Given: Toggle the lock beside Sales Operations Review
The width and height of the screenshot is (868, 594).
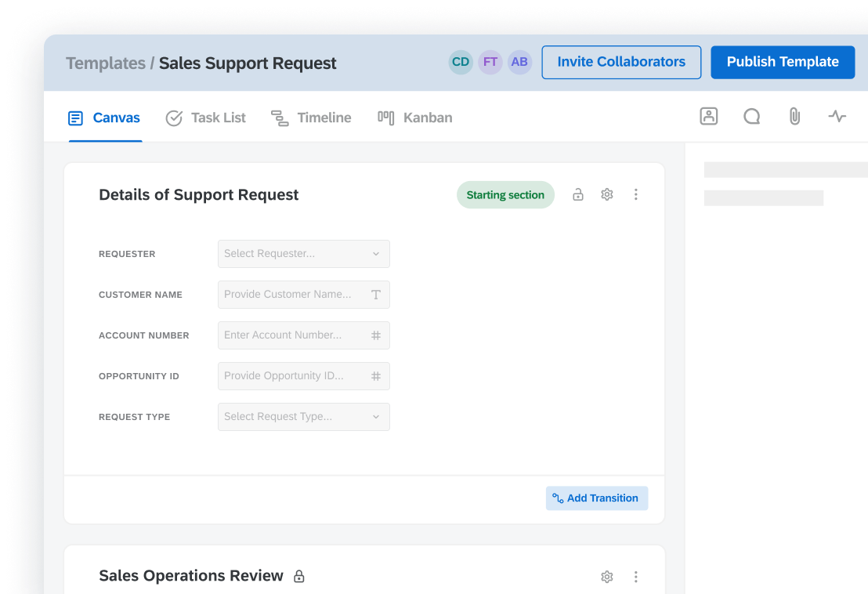Looking at the screenshot, I should pyautogui.click(x=298, y=577).
